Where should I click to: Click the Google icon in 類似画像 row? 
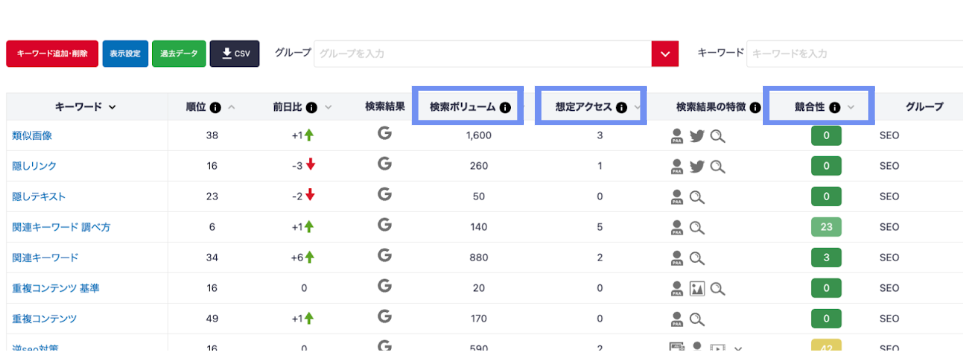coord(384,133)
